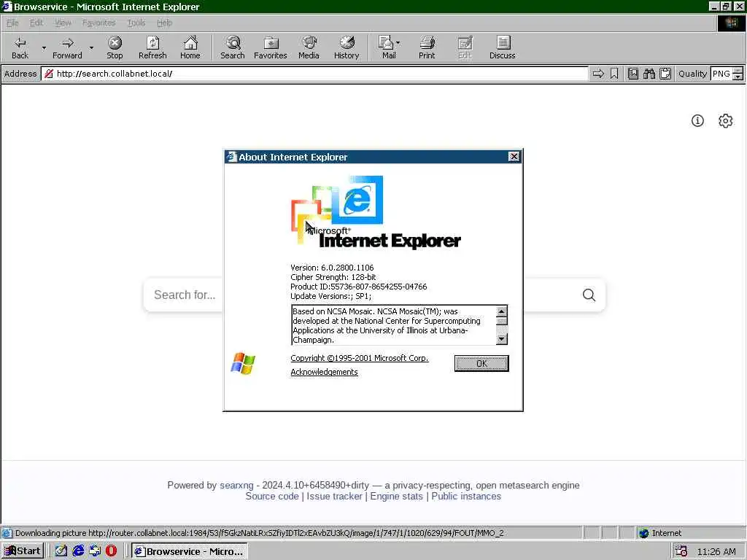Click the Start button
Viewport: 747px width, 560px height.
point(23,551)
